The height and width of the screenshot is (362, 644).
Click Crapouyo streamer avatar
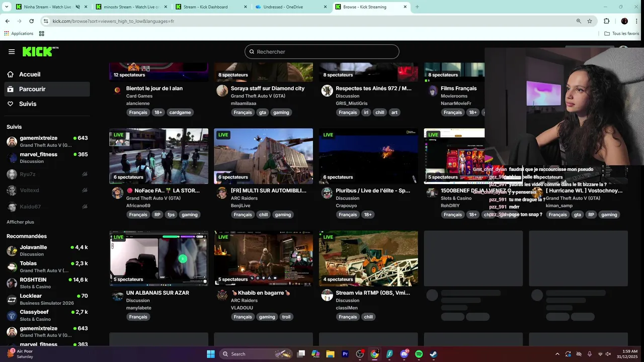coord(327,193)
